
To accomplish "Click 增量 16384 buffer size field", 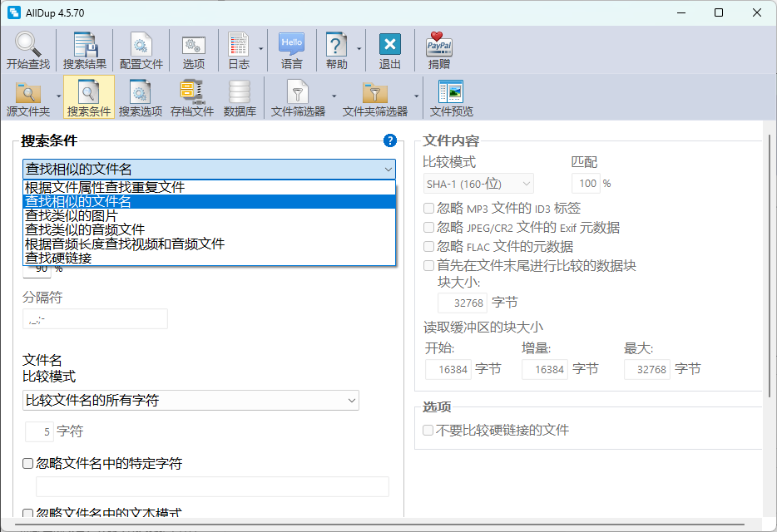I will pyautogui.click(x=545, y=370).
